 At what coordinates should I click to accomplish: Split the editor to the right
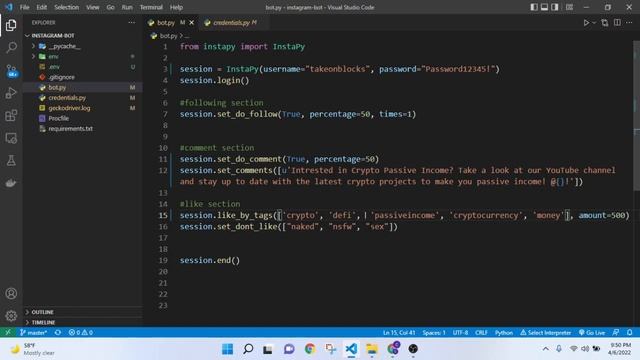click(x=617, y=23)
